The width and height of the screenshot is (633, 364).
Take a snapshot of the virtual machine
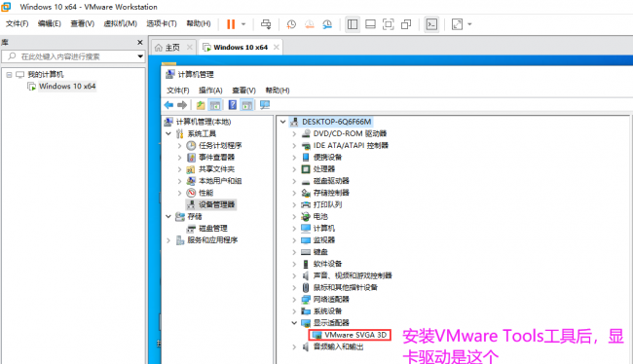[291, 24]
